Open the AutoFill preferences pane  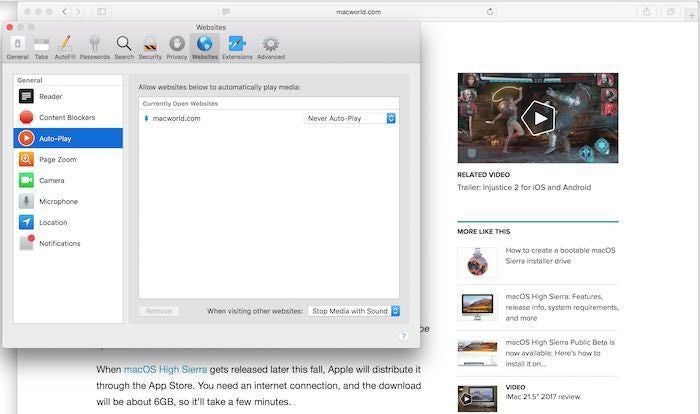[65, 48]
